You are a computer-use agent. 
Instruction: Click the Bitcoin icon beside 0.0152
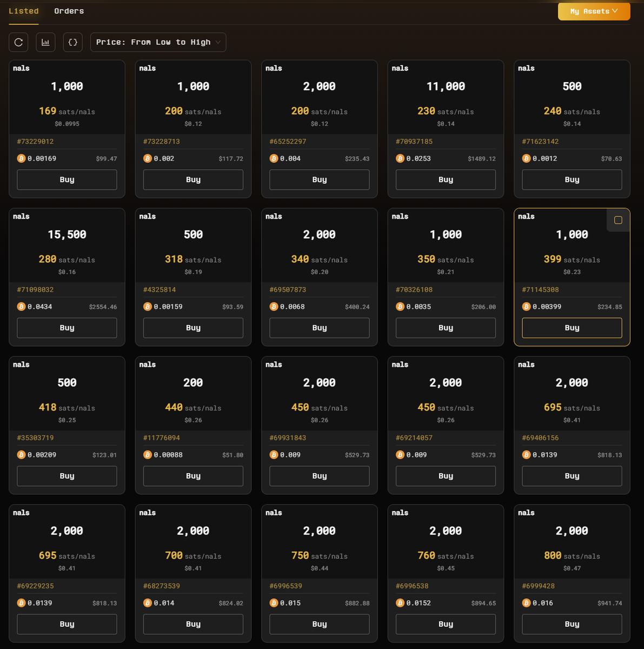[400, 603]
